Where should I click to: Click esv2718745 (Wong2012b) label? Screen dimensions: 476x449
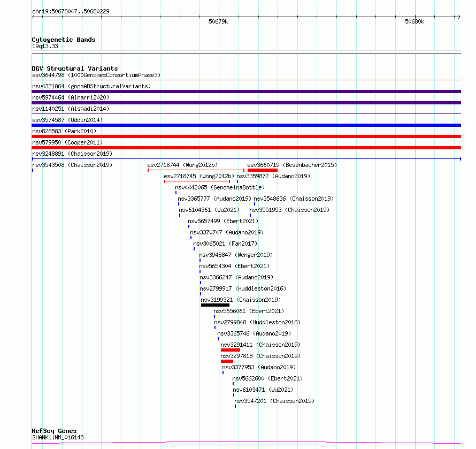click(199, 176)
